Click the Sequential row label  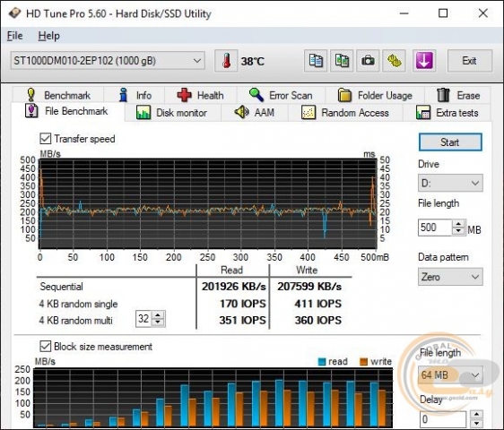click(x=61, y=286)
